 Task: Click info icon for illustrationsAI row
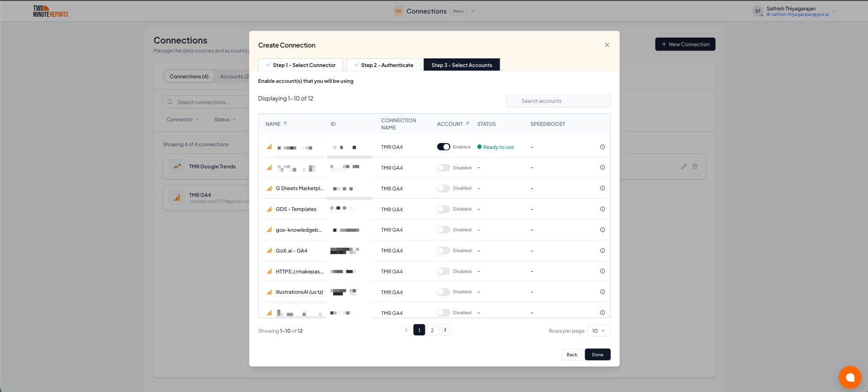coord(602,292)
